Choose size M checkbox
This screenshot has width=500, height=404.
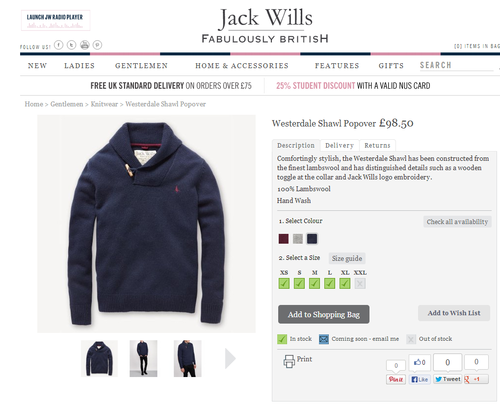coord(314,283)
